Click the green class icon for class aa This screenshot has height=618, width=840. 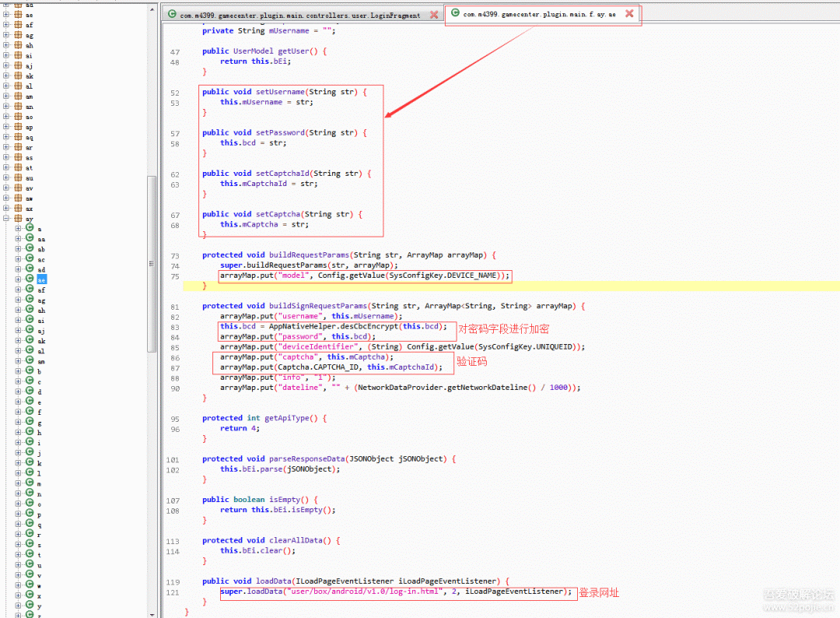(x=30, y=237)
